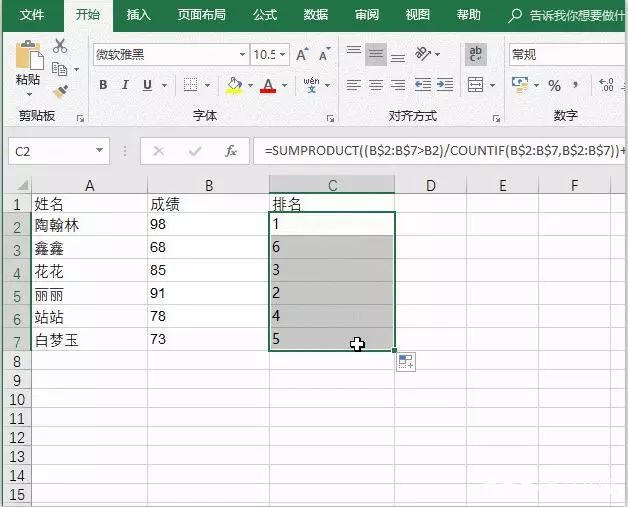Increase indent icon
Viewport: 628px width, 507px height.
(x=445, y=84)
